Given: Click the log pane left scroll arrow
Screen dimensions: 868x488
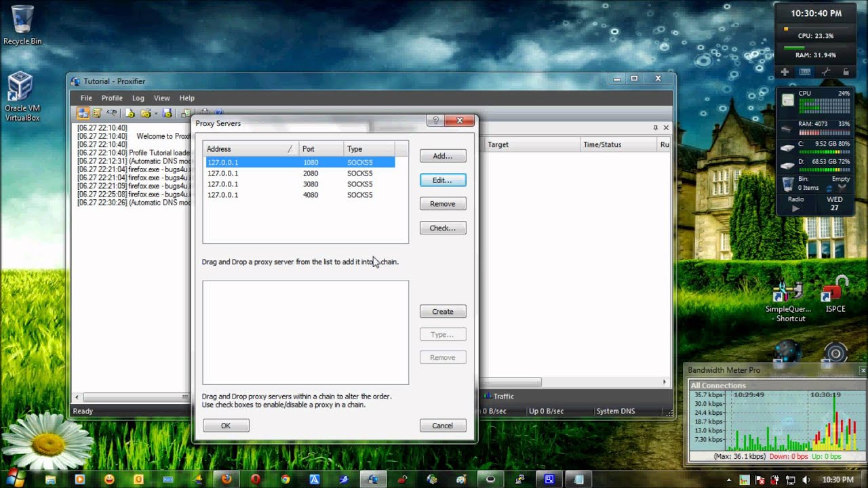Looking at the screenshot, I should [x=77, y=397].
